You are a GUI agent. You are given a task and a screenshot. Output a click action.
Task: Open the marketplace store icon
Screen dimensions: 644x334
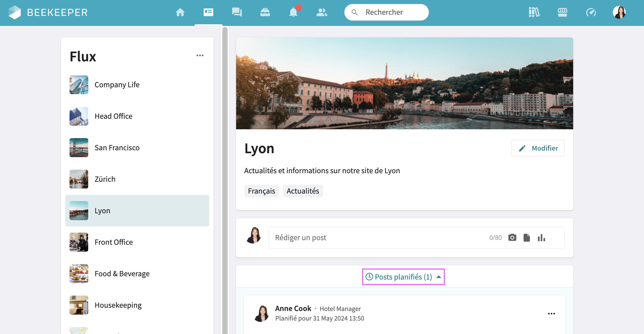pos(562,12)
